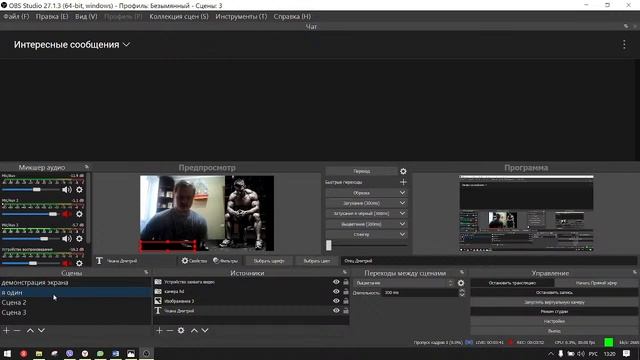The image size is (640, 360).
Task: Move source up in Источники list
Action: tap(194, 330)
